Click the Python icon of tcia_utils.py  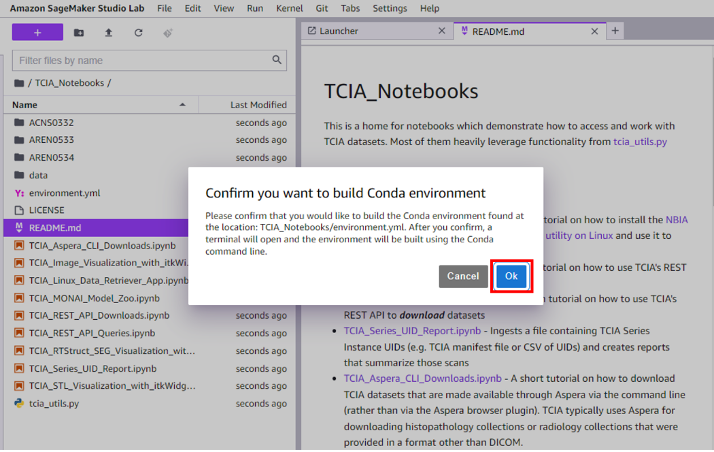[19, 403]
